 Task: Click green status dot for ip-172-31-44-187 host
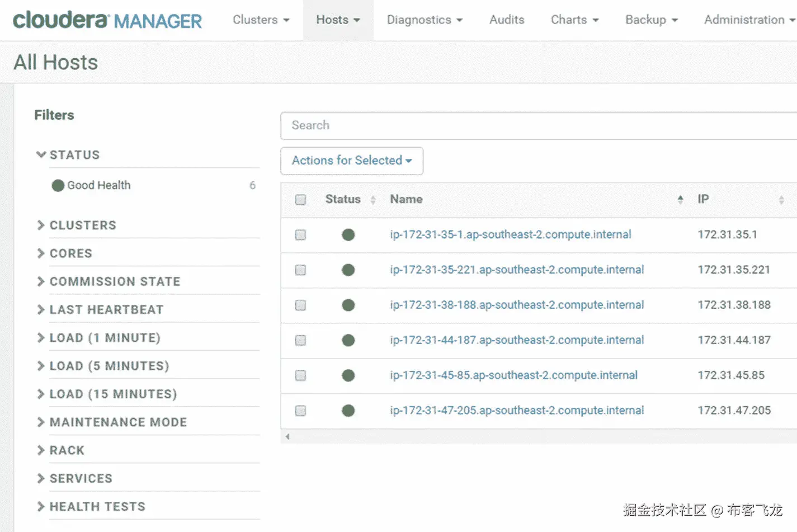click(x=348, y=340)
